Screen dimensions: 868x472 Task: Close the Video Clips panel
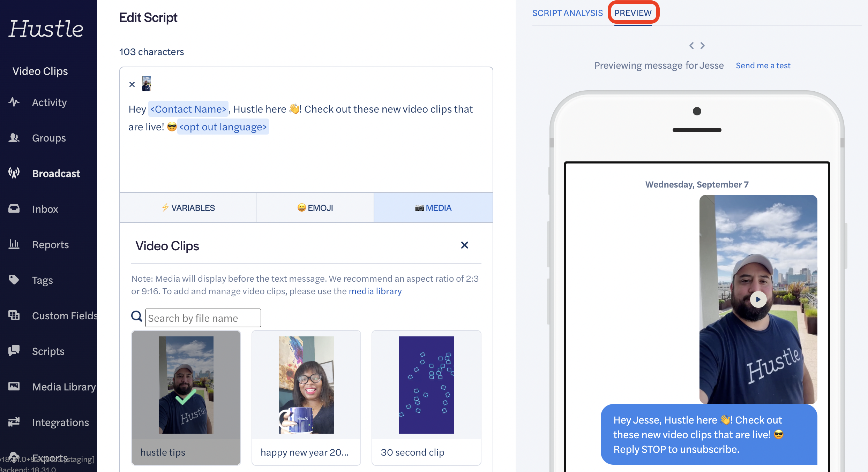tap(464, 245)
